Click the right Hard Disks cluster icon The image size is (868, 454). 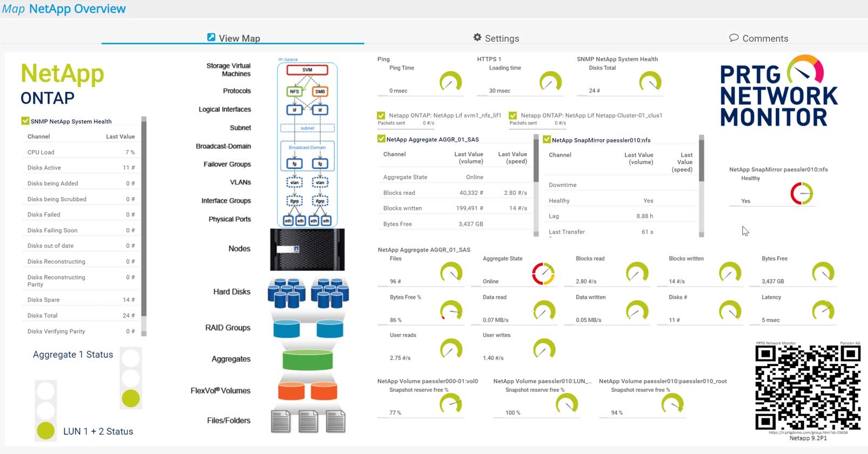point(330,293)
